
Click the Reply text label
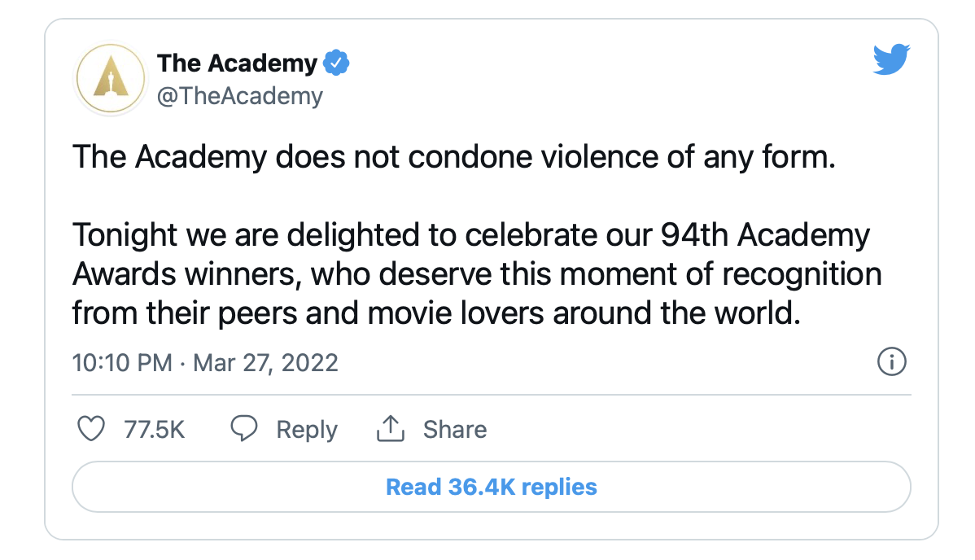point(307,431)
